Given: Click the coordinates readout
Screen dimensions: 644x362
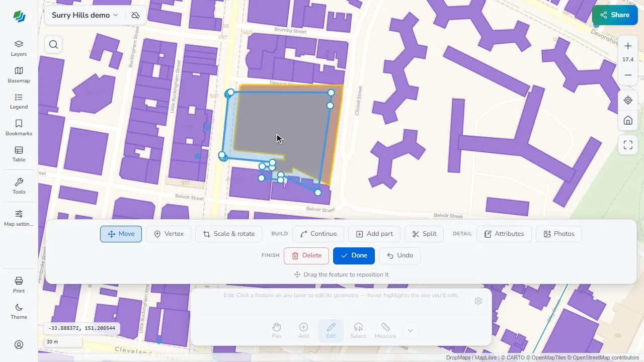Looking at the screenshot, I should click(x=82, y=328).
